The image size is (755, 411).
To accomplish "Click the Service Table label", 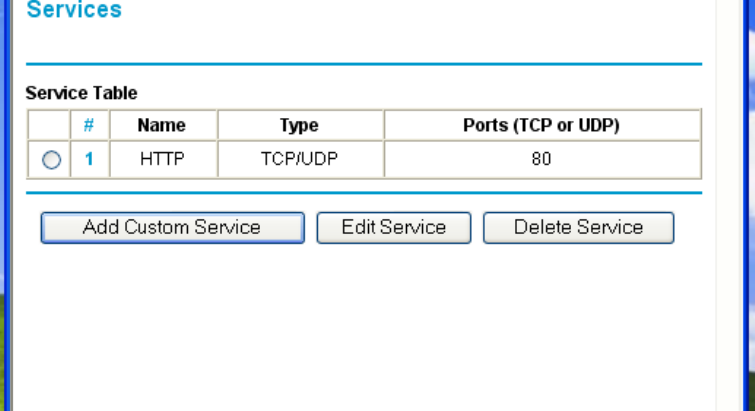I will tap(81, 93).
